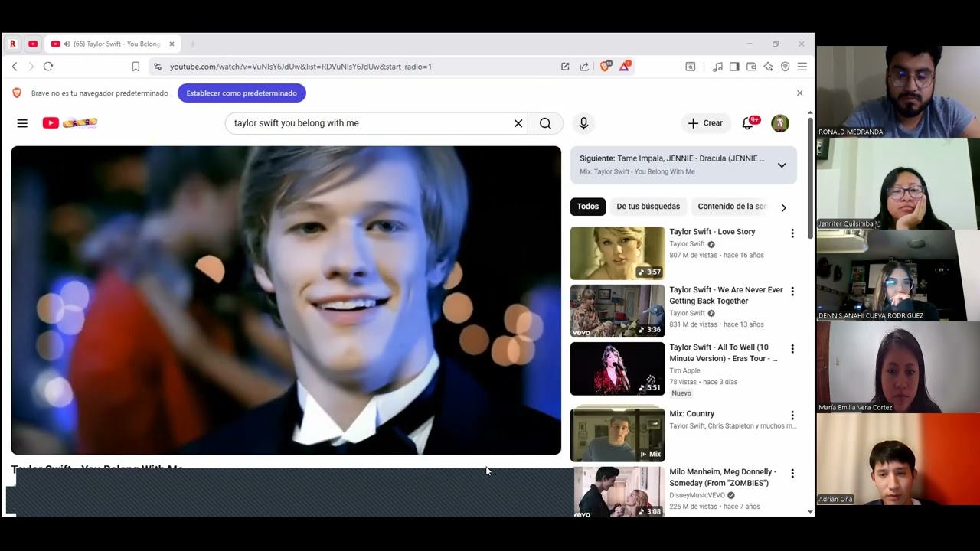The height and width of the screenshot is (551, 980).
Task: Select the Todos filter chip
Action: coord(588,207)
